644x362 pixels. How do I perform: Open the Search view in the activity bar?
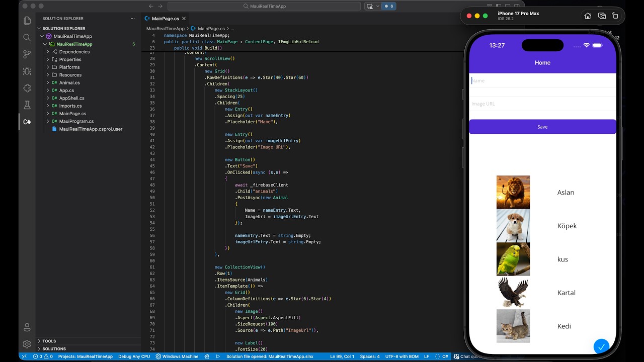pyautogui.click(x=27, y=38)
